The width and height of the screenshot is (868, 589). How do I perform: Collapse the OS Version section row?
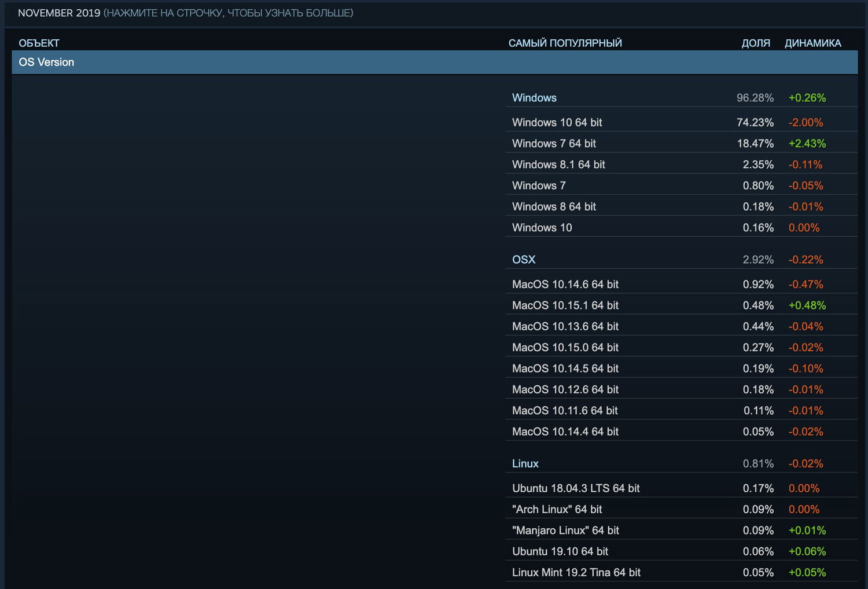coord(435,62)
